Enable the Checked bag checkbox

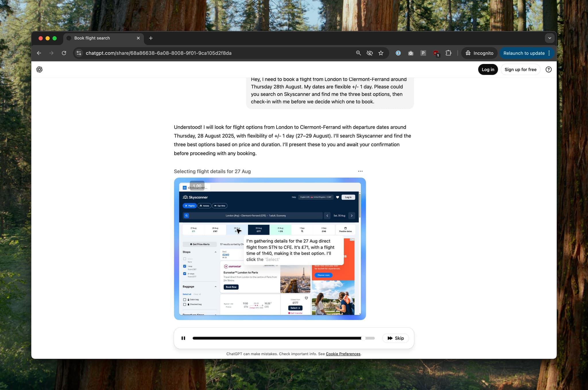point(185,305)
